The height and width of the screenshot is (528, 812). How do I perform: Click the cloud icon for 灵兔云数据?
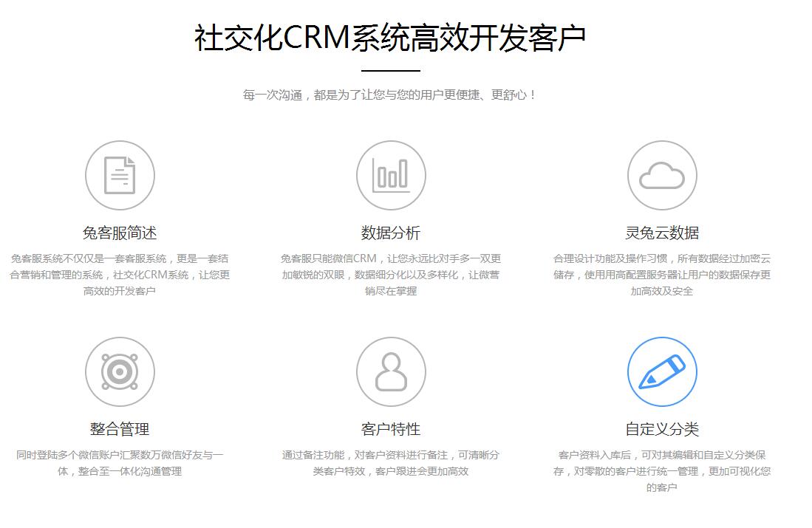[662, 176]
